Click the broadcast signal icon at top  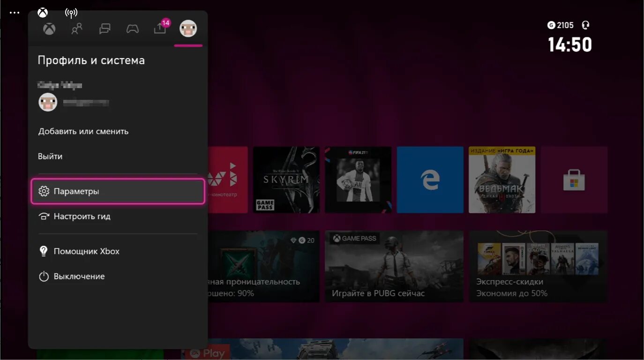pos(71,13)
